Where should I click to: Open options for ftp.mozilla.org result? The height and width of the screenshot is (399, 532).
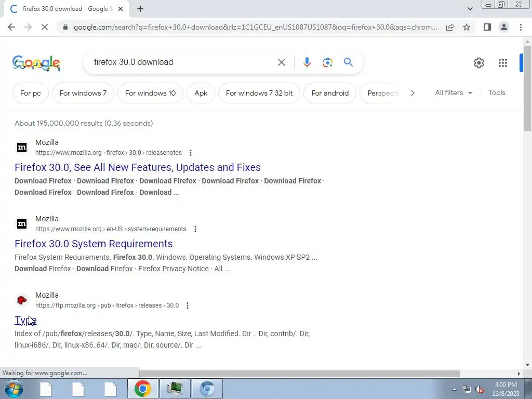coord(187,305)
